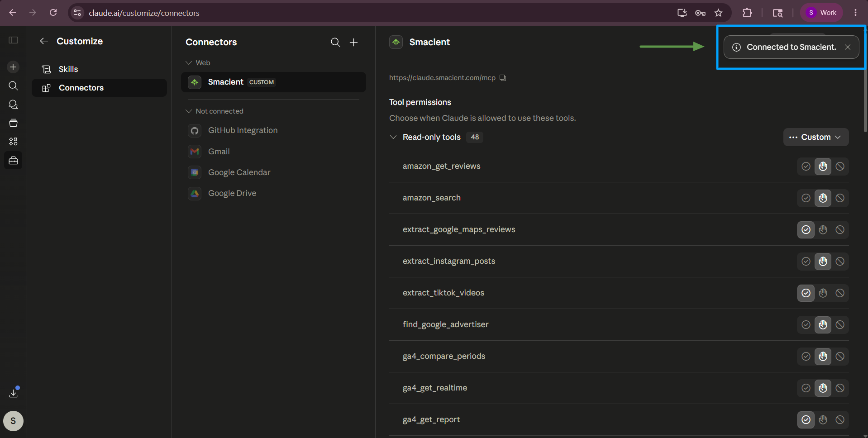Block the extract_tiktok_videos tool

pyautogui.click(x=840, y=293)
